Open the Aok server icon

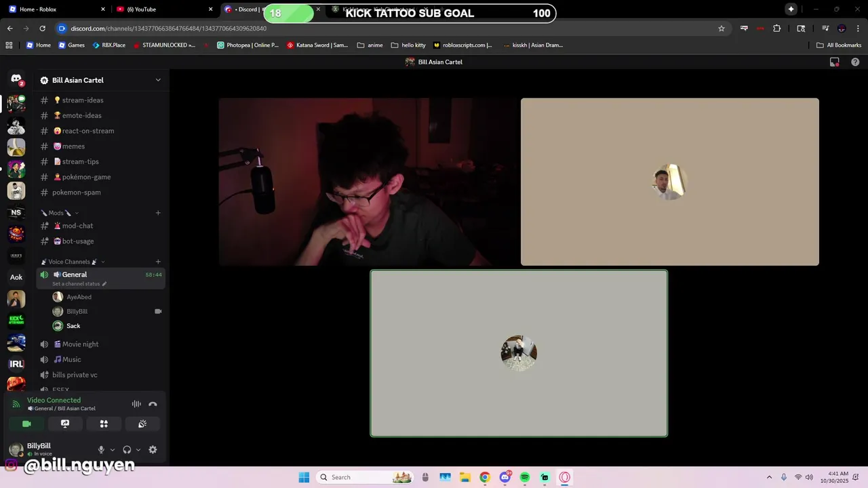coord(16,277)
